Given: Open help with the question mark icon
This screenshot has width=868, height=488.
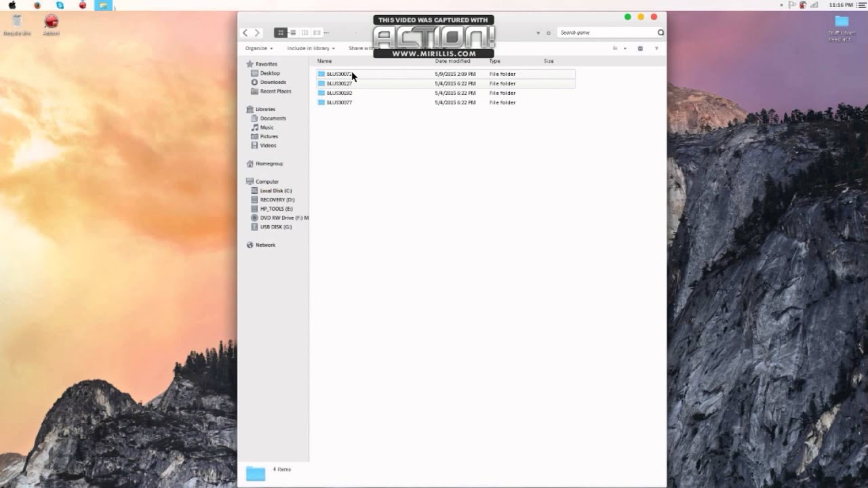Looking at the screenshot, I should pos(656,48).
